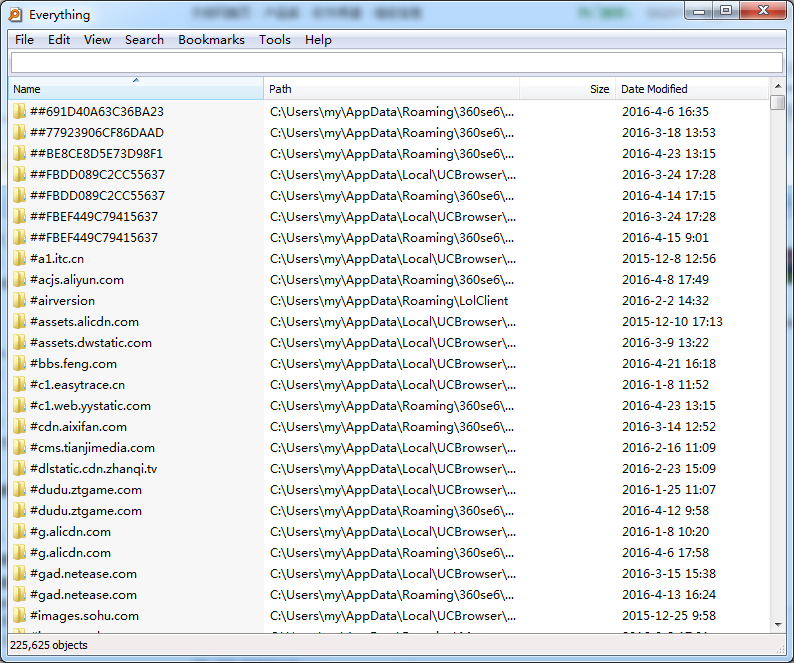Select #g.alicdn.com dated 2016-1-8 10:20
The height and width of the screenshot is (663, 794).
[70, 532]
